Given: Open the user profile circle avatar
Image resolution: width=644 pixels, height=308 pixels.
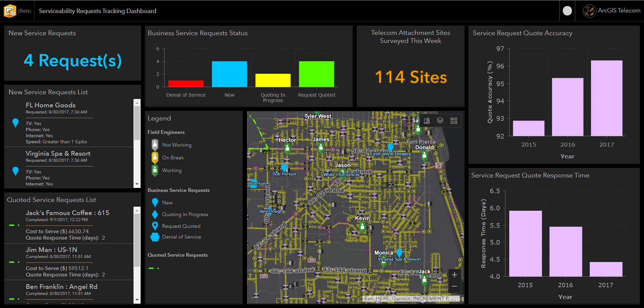Looking at the screenshot, I should (x=567, y=11).
